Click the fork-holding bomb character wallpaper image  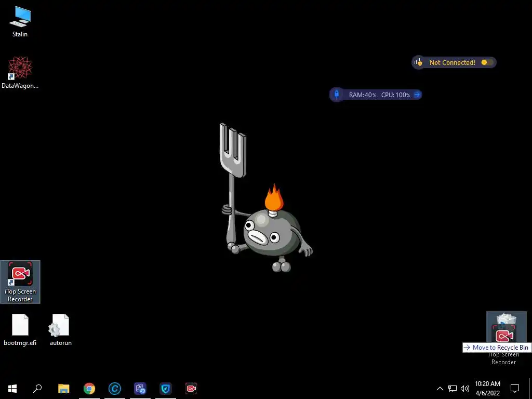click(265, 197)
